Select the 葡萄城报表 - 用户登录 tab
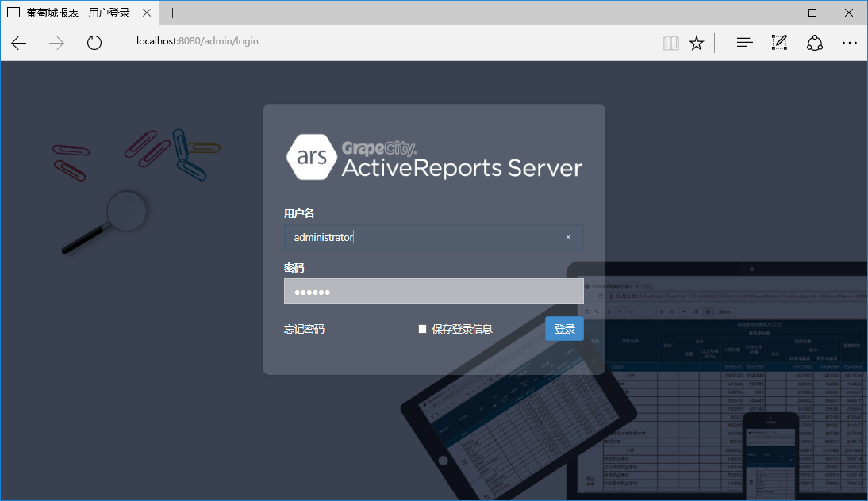This screenshot has height=501, width=868. point(75,13)
